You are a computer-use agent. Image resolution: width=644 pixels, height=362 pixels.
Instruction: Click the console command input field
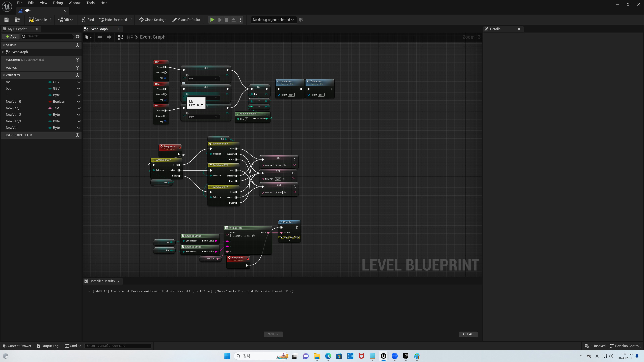[118, 346]
